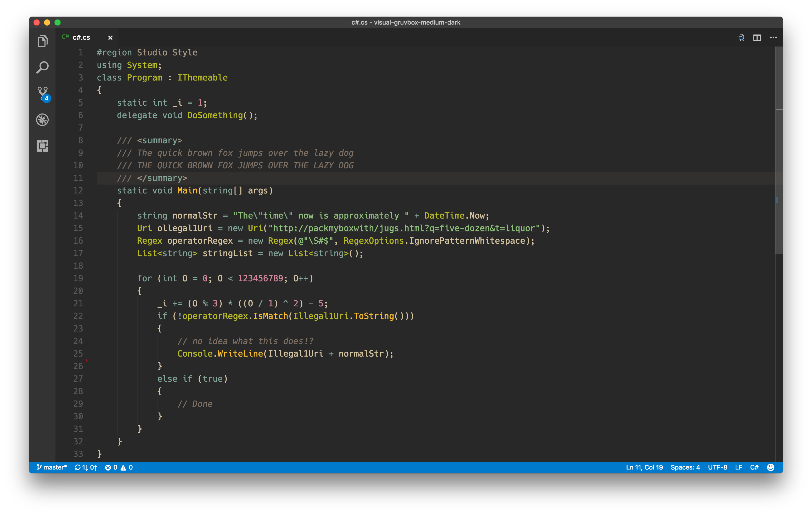The height and width of the screenshot is (515, 812).
Task: Change the LF end-of-line sequence
Action: (738, 467)
